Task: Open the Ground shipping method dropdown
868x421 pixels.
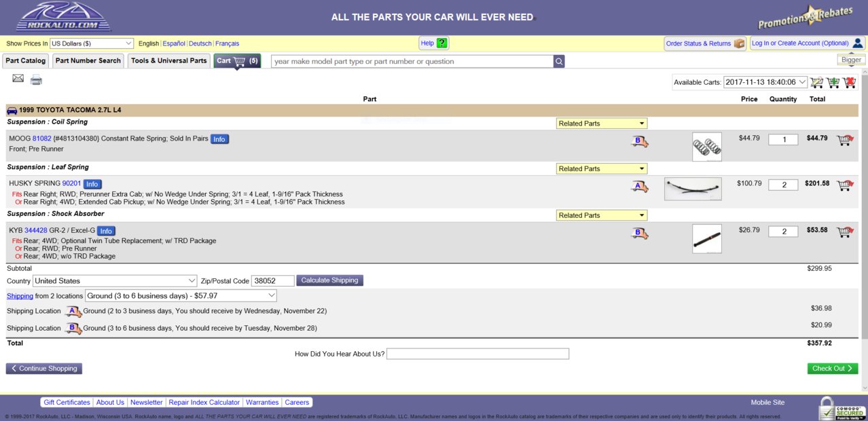Action: (181, 295)
